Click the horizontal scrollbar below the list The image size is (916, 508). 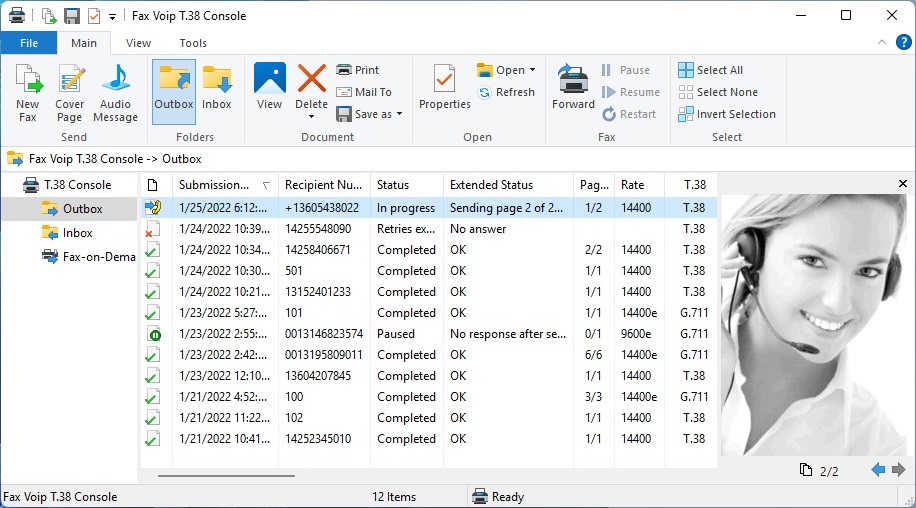pyautogui.click(x=226, y=475)
